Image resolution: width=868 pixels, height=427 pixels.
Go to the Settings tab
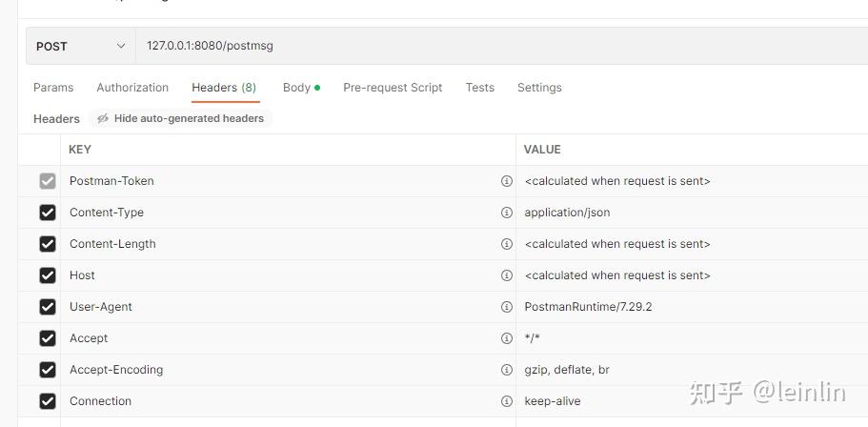[539, 88]
